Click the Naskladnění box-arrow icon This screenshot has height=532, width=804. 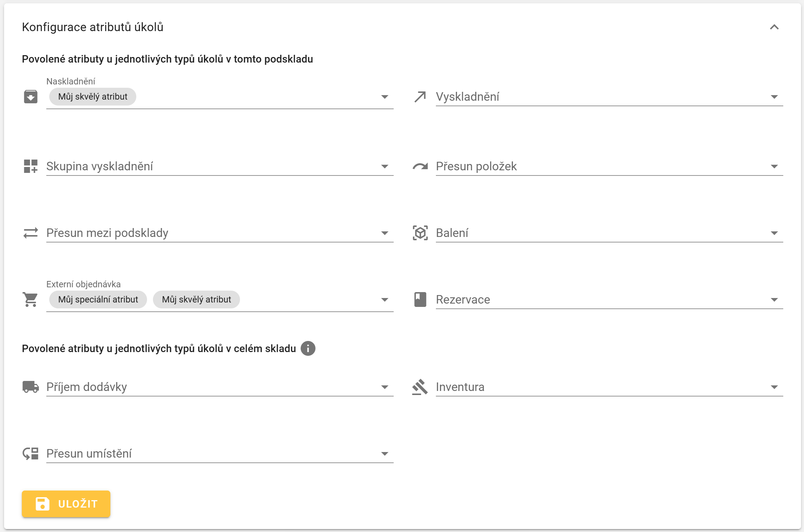tap(30, 97)
